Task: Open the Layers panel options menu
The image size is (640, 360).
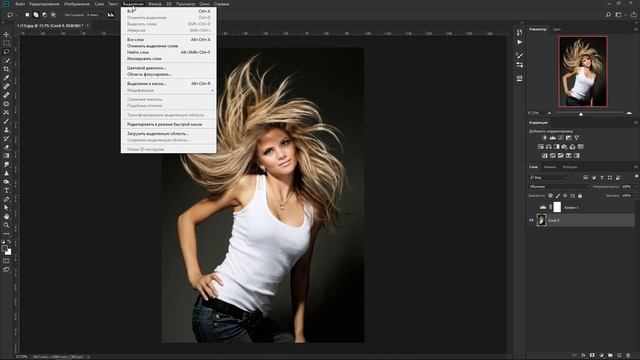Action: 636,167
